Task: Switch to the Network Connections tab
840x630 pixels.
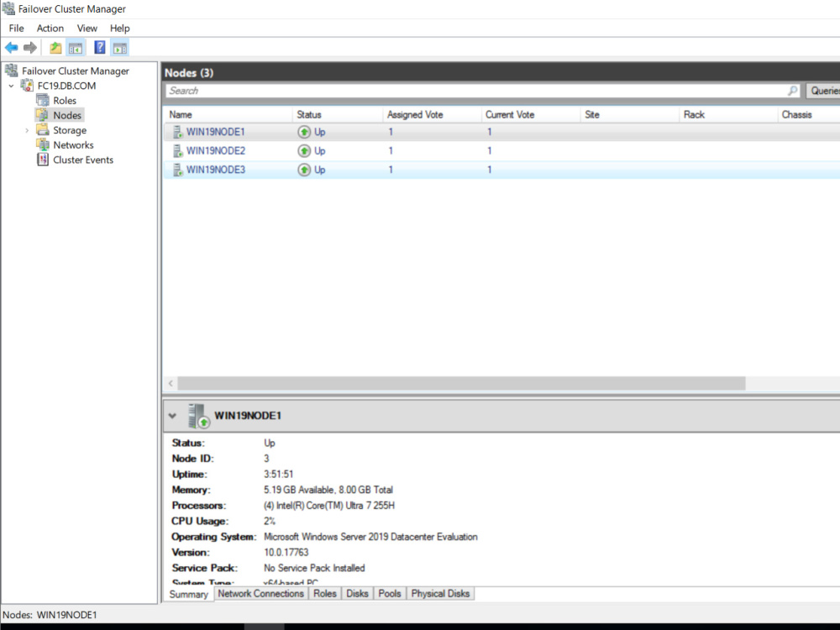Action: [261, 594]
